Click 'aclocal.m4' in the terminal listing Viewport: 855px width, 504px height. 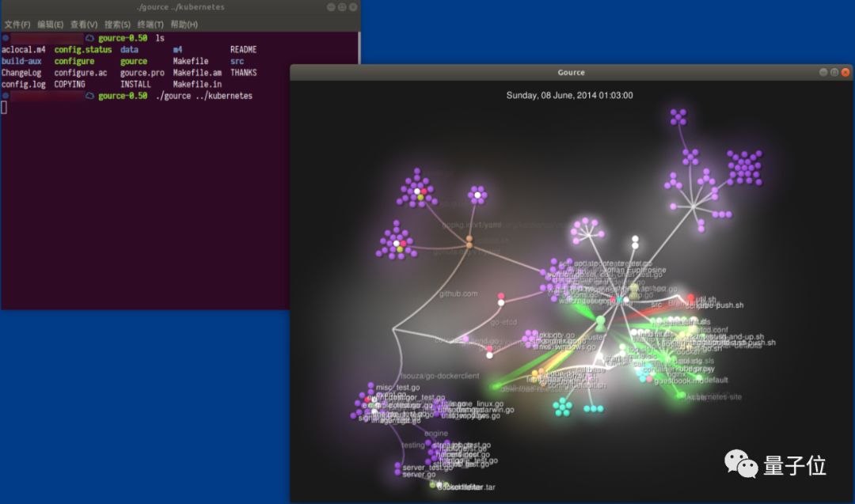coord(24,50)
